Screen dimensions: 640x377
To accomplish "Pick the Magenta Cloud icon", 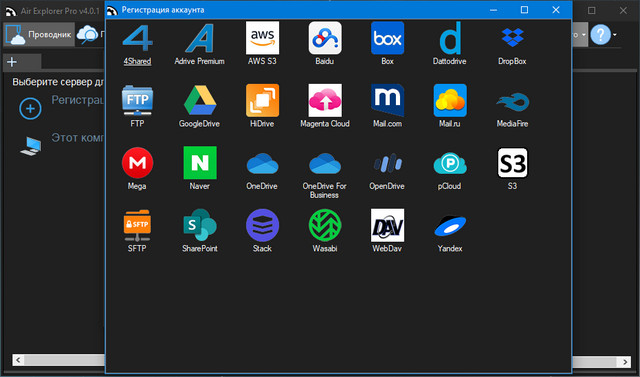I will [325, 100].
